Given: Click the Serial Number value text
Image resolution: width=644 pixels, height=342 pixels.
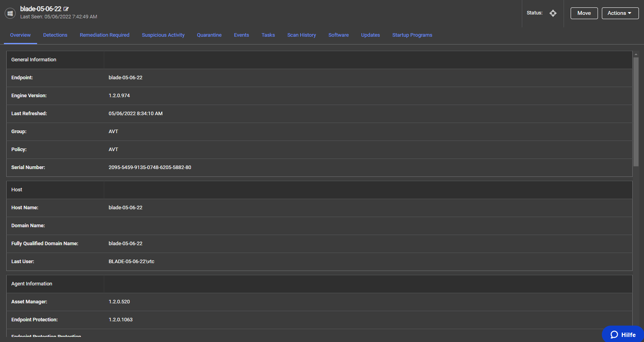Looking at the screenshot, I should tap(150, 167).
